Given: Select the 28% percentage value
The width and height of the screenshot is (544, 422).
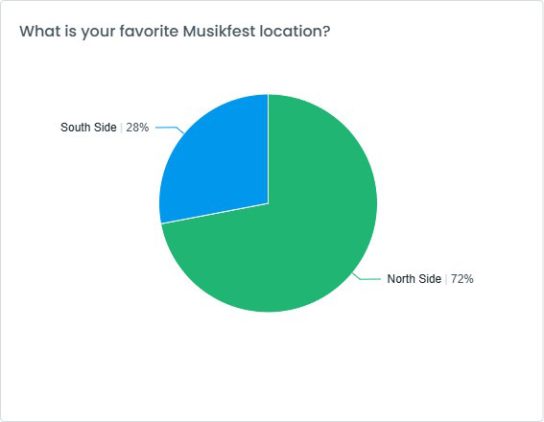Looking at the screenshot, I should pos(137,127).
